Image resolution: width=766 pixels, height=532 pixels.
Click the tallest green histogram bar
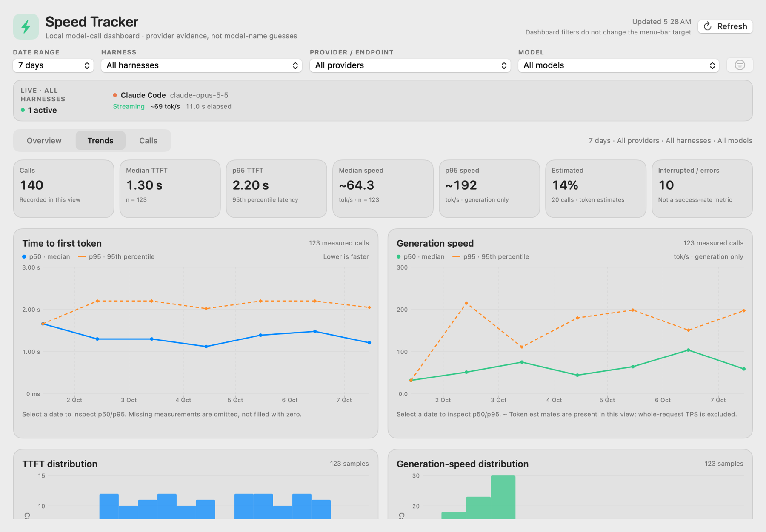[x=503, y=497]
